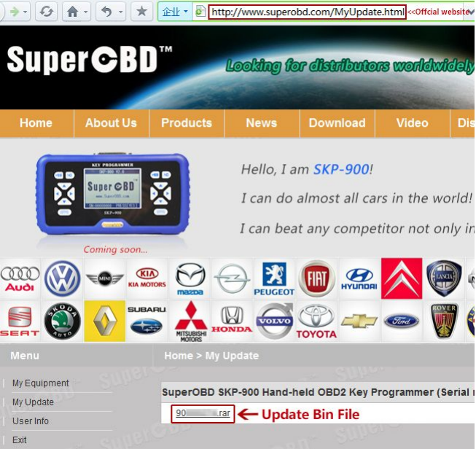Select the Lancia brand logo
Image resolution: width=476 pixels, height=449 pixels.
444,278
